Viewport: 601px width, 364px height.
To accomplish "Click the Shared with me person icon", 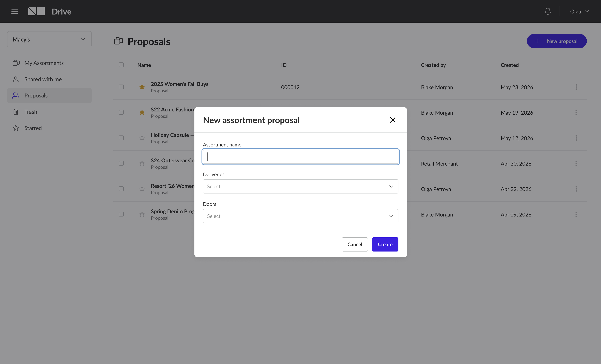I will 16,79.
